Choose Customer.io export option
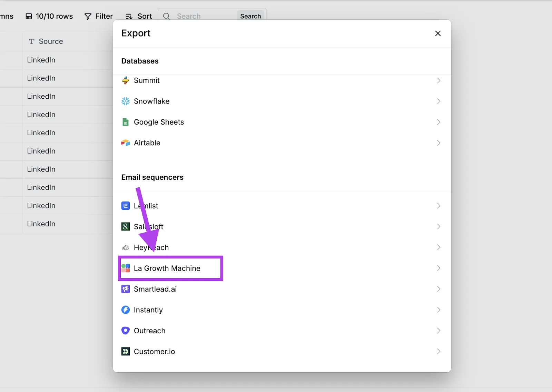This screenshot has height=392, width=552. point(282,352)
